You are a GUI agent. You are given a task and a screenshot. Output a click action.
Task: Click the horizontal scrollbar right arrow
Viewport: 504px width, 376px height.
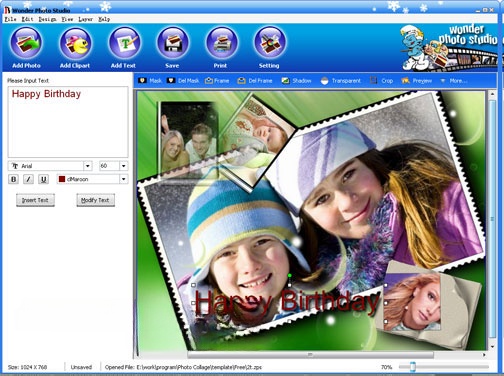coord(484,355)
